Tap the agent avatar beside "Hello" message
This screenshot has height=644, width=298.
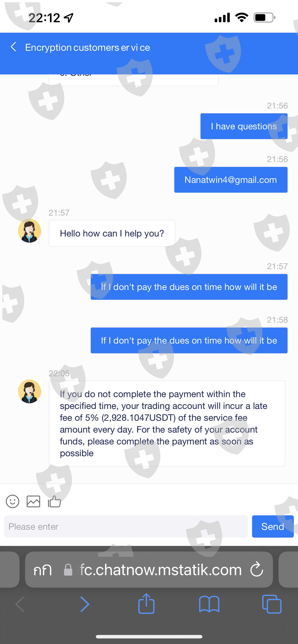(x=29, y=231)
